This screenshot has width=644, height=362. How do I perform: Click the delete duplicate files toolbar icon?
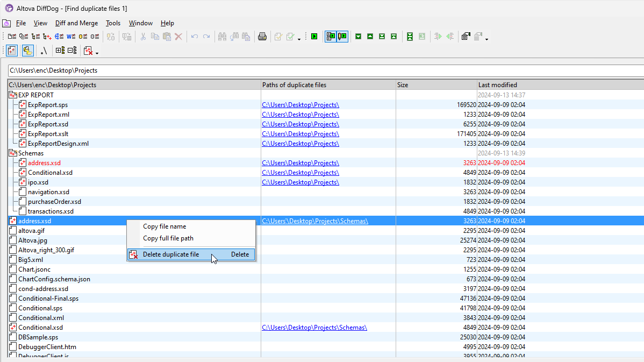tap(88, 50)
